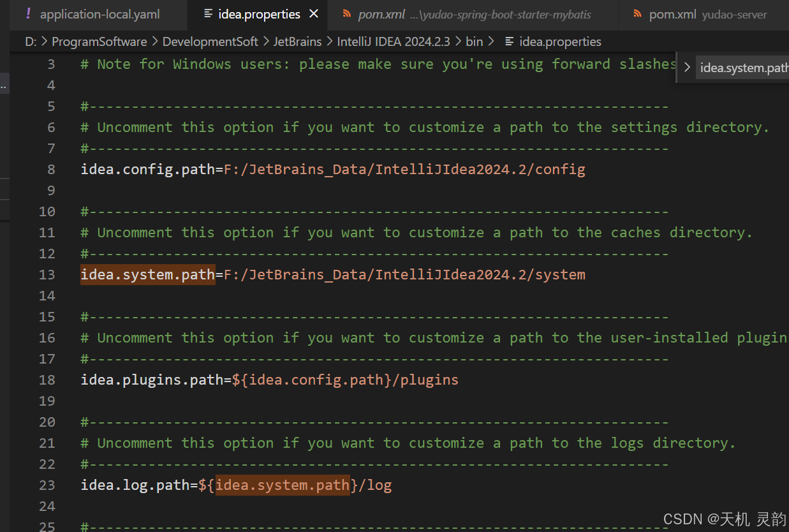
Task: Expand the find widget replace chevron
Action: pos(687,67)
